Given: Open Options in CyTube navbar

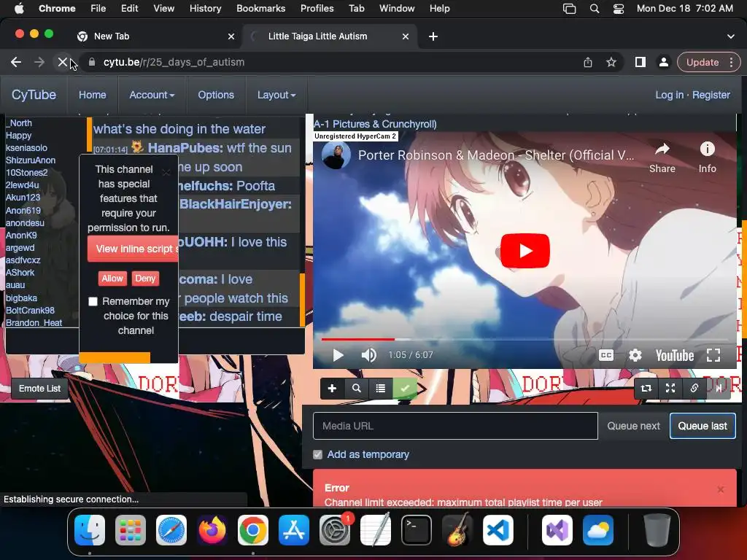Looking at the screenshot, I should point(216,95).
